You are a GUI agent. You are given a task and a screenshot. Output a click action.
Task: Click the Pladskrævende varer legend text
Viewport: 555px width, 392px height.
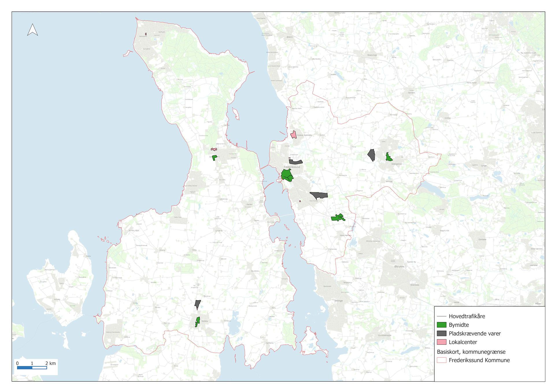[474, 333]
